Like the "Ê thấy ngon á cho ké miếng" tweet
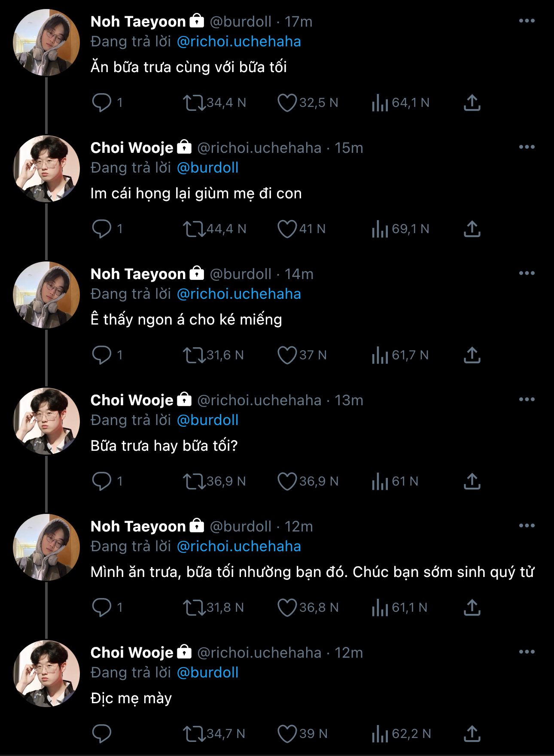This screenshot has width=554, height=756. coord(287,355)
